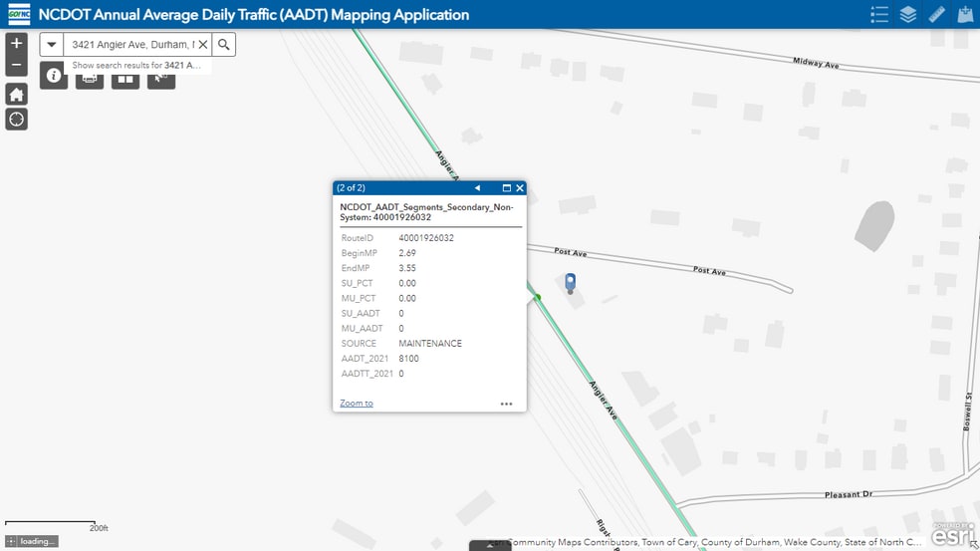Click the NCDOT logo in header
This screenshot has height=551, width=980.
click(19, 14)
